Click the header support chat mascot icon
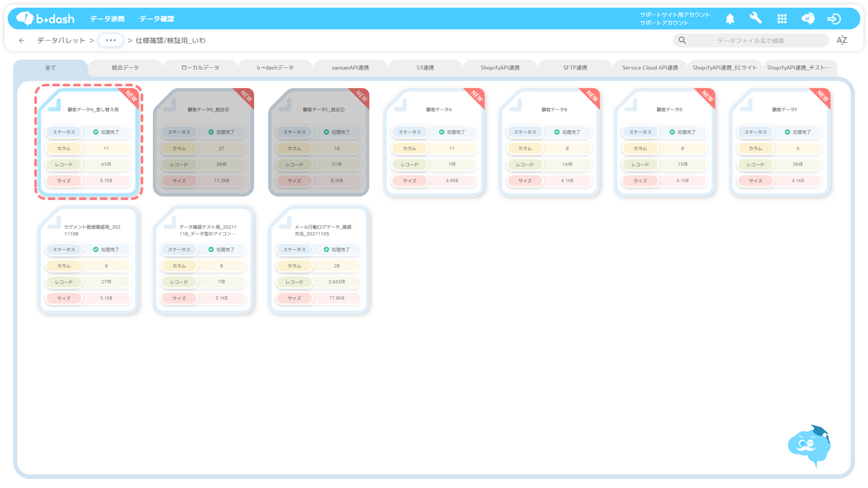 (808, 19)
